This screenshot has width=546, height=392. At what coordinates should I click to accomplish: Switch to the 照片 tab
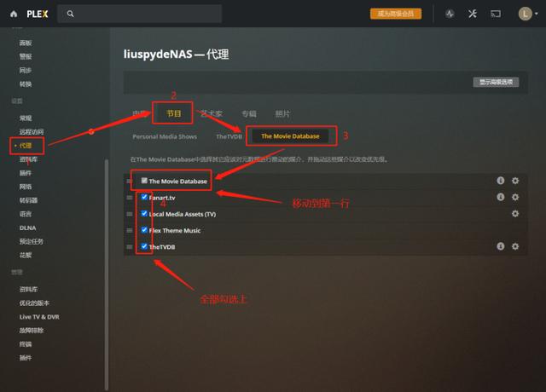282,113
